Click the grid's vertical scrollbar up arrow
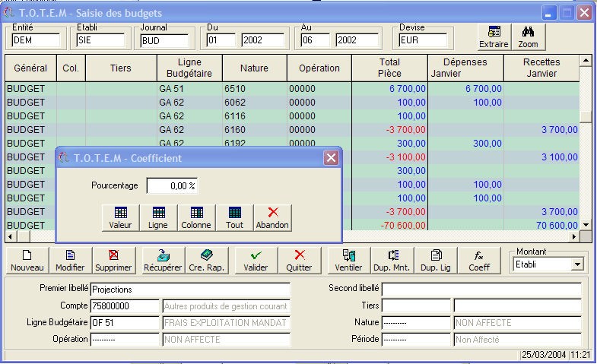Viewport: 597px width, 364px height. (586, 61)
